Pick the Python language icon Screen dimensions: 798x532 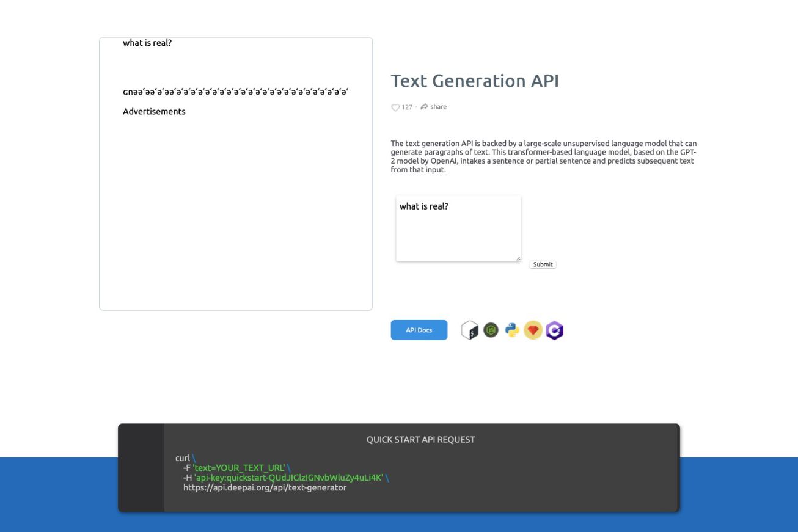pyautogui.click(x=512, y=330)
